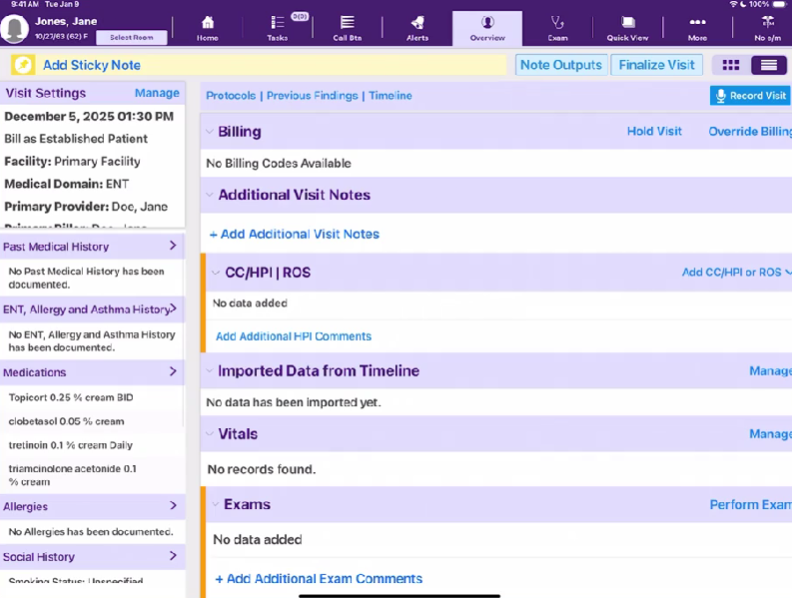Click Medical Domain: ENT text
This screenshot has width=792, height=598.
(x=66, y=184)
